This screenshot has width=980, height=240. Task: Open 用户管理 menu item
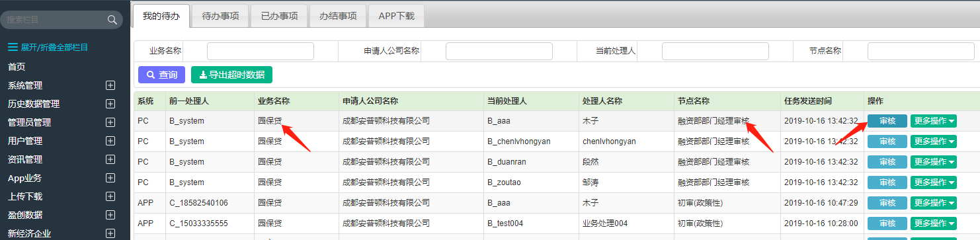[x=25, y=141]
